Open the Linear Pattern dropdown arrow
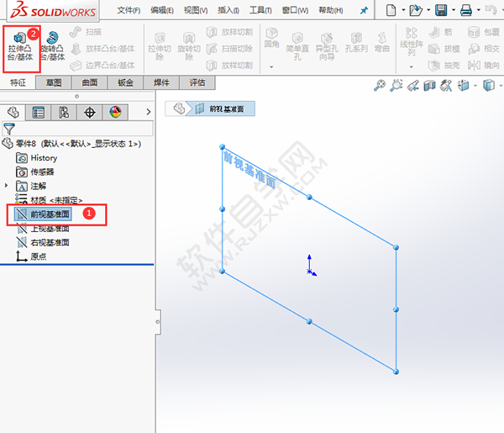 click(412, 67)
